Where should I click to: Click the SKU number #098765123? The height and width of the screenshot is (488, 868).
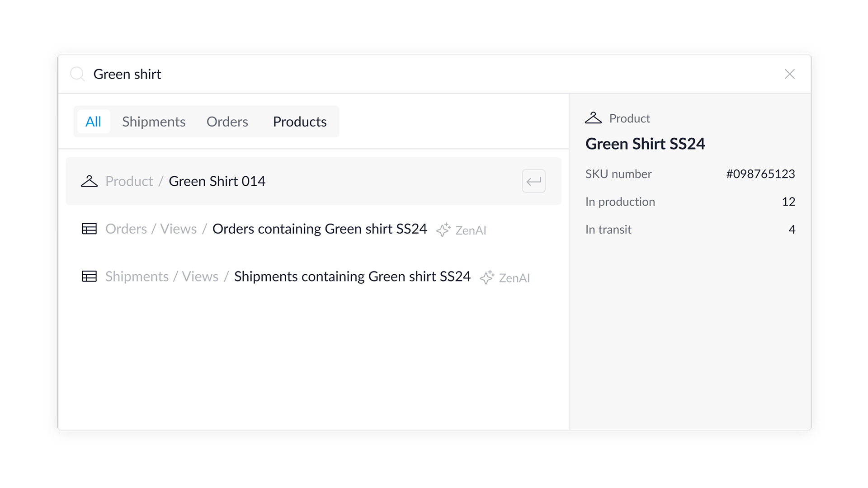click(760, 174)
